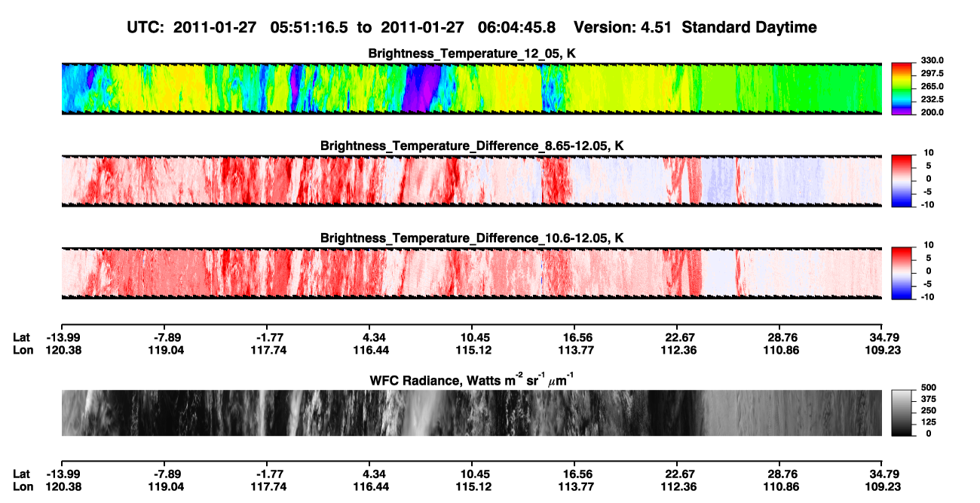Viewport: 980px width, 503px height.
Task: Click the grayscale WFC Radiance colorbar
Action: click(902, 413)
